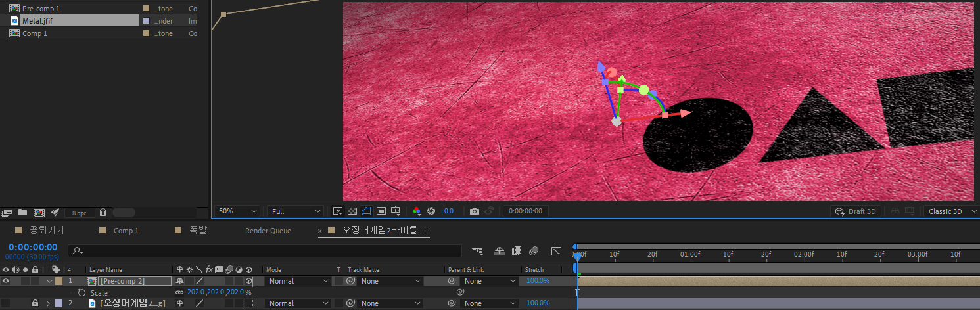Viewport: 980px width, 310px height.
Task: Click Pre-comp 2 layer label color
Action: pos(58,281)
